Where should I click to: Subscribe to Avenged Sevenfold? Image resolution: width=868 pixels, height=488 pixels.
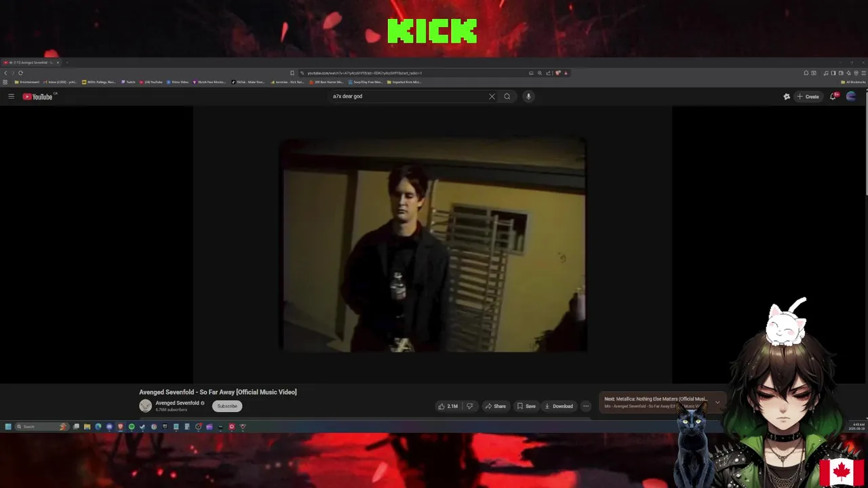[x=227, y=406]
